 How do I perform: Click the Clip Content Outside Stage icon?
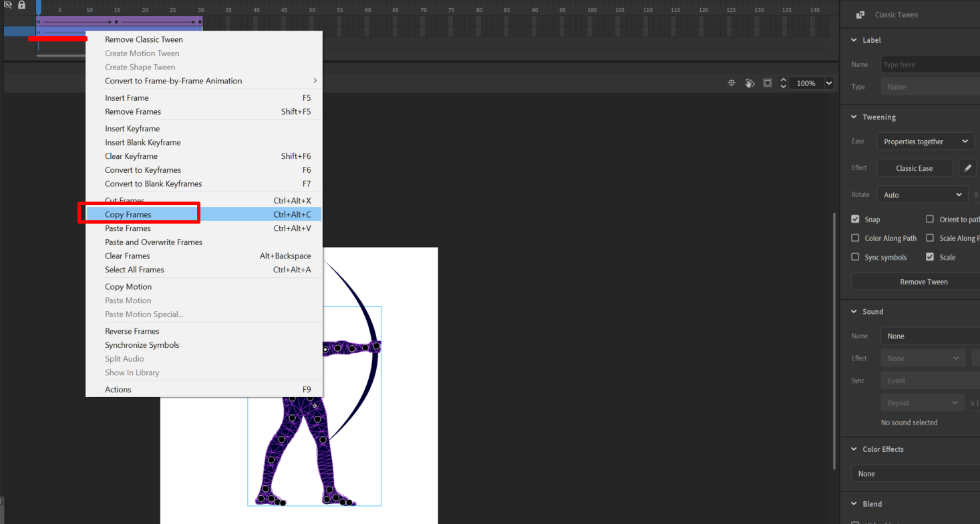pos(768,83)
